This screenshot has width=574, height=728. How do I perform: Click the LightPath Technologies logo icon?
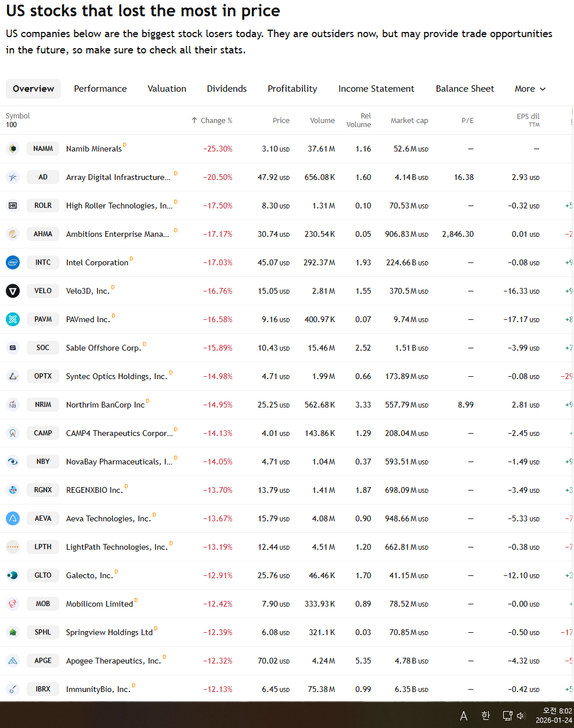coord(13,547)
